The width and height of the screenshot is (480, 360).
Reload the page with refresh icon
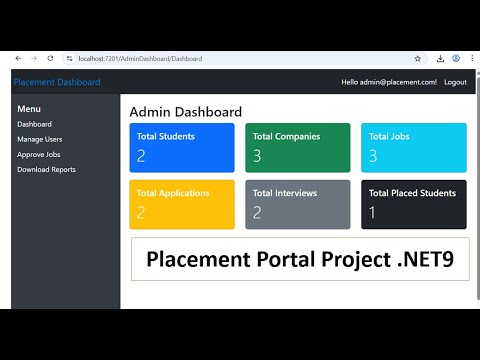pyautogui.click(x=50, y=58)
